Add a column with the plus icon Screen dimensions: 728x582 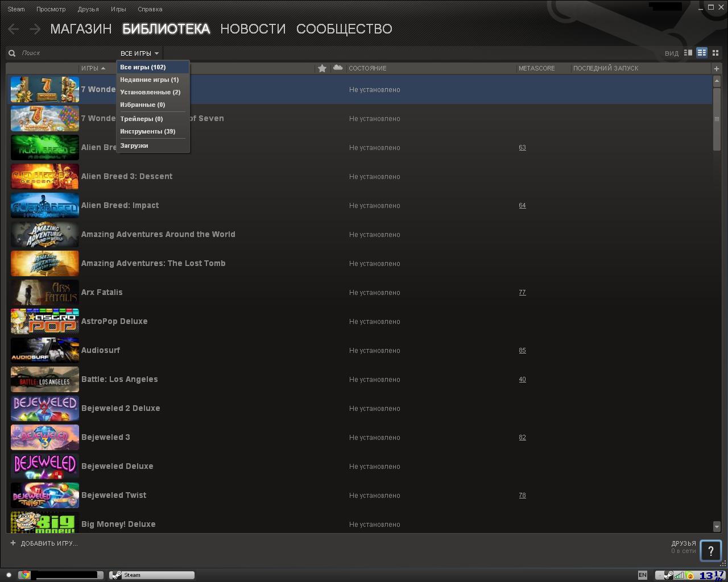tap(716, 68)
